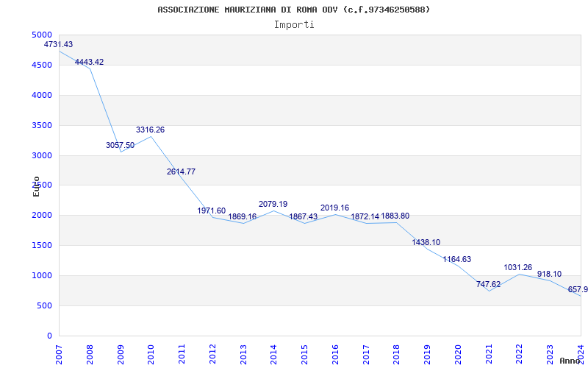
Task: Click the 2015 year label on x-axis
Action: coord(304,355)
